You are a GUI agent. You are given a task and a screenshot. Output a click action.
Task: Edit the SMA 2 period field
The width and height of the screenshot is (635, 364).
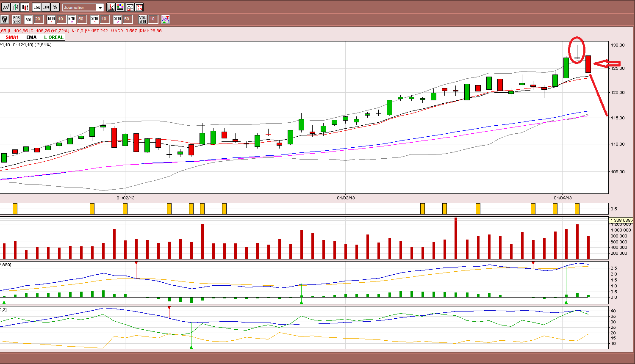click(128, 19)
